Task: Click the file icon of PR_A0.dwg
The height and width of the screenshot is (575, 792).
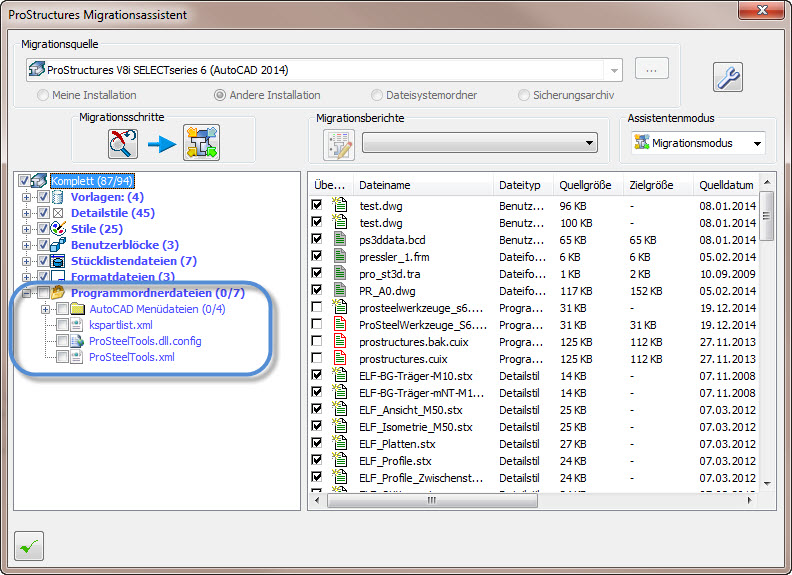Action: pos(340,291)
